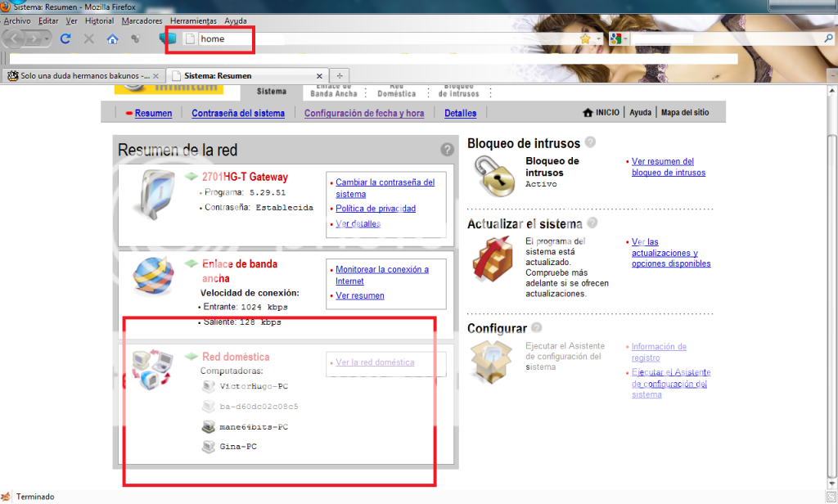Open the Resumen subpage link
838x504 pixels.
153,113
